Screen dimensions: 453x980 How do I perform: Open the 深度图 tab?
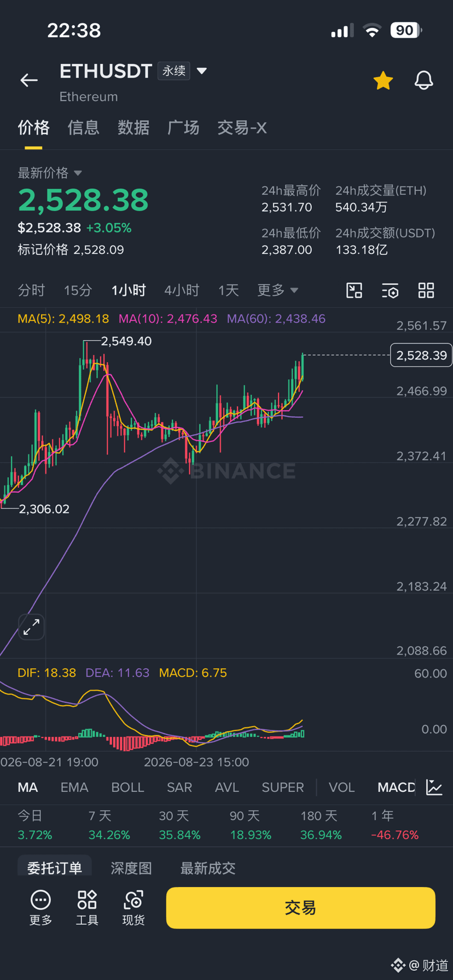point(131,868)
